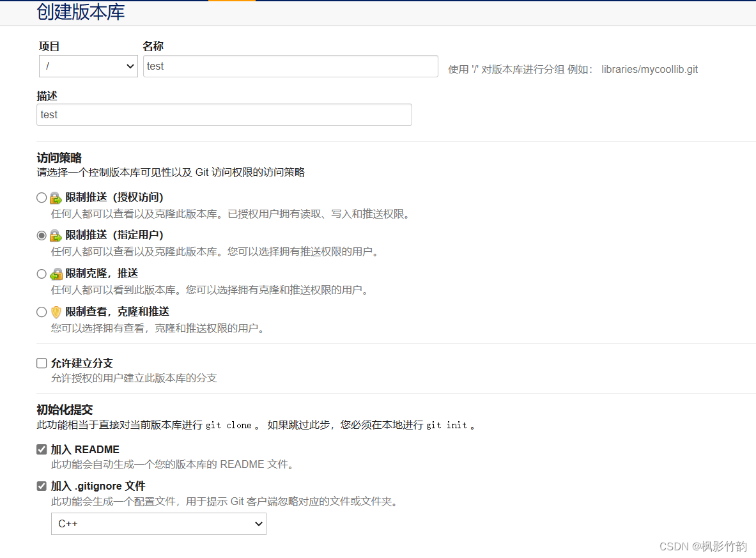Select the 限制推送 (授权访问) radio button

[x=41, y=197]
